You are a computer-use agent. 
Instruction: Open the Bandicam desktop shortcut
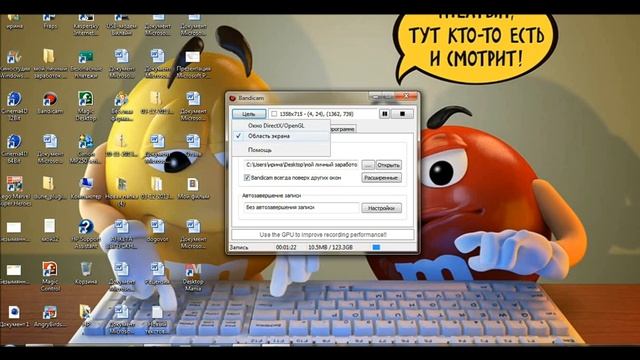pos(50,102)
